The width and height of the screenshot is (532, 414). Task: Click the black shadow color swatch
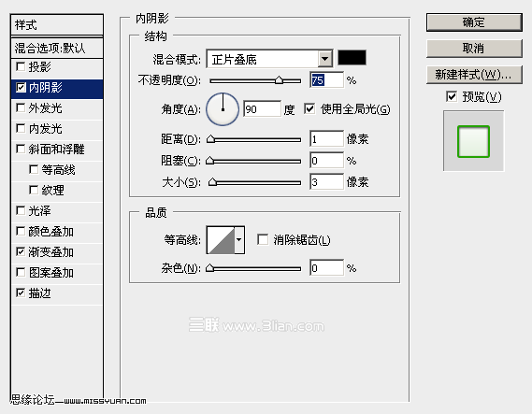(352, 58)
